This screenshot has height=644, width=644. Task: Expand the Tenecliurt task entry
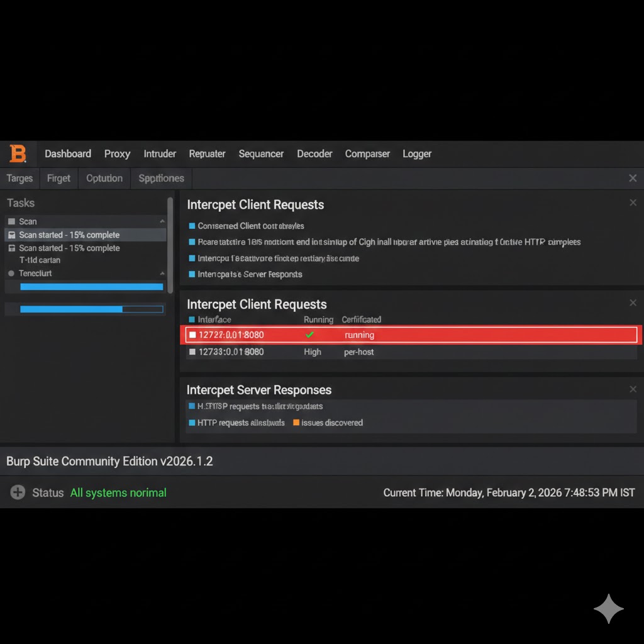(x=163, y=273)
